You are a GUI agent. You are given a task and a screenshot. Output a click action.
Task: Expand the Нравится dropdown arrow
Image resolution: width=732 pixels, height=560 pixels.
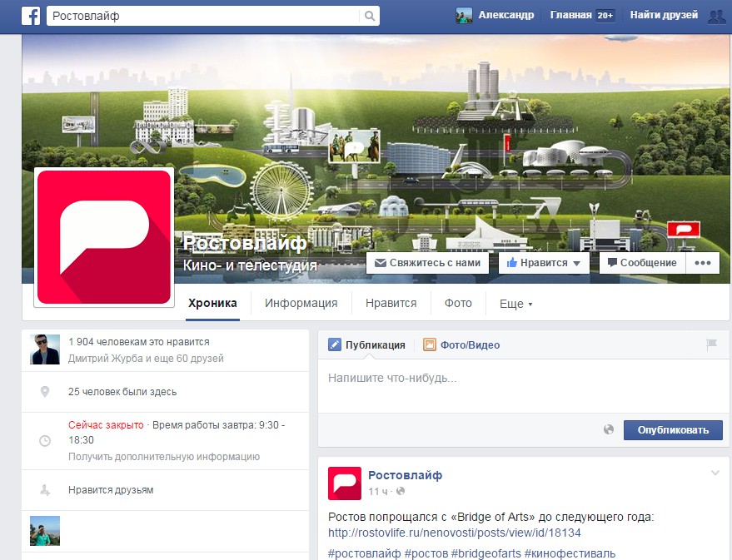point(576,264)
